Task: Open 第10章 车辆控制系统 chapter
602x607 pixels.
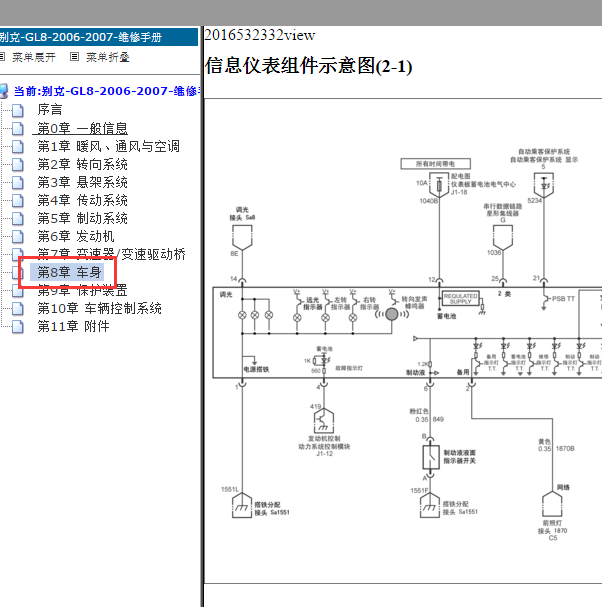Action: (x=99, y=309)
